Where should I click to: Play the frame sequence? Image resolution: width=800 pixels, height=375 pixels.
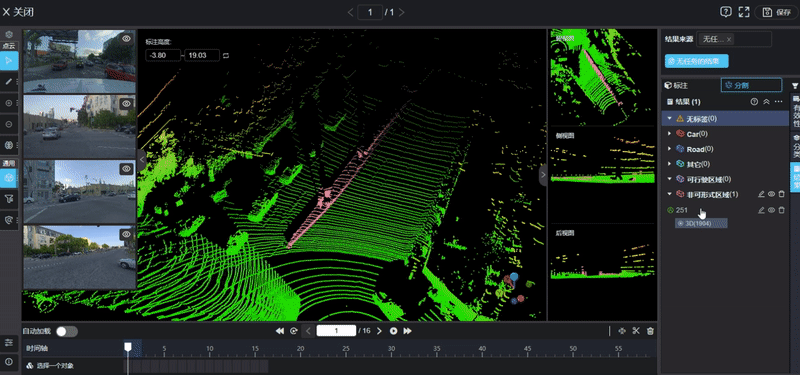pos(393,331)
